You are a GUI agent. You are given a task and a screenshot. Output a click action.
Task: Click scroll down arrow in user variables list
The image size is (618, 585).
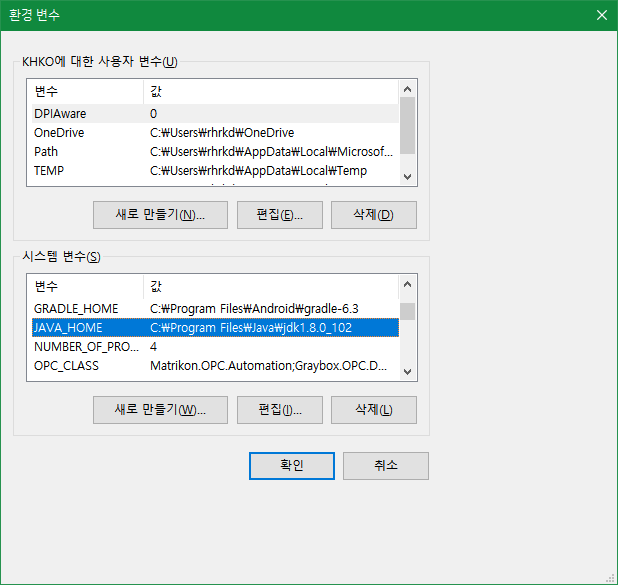pyautogui.click(x=408, y=177)
